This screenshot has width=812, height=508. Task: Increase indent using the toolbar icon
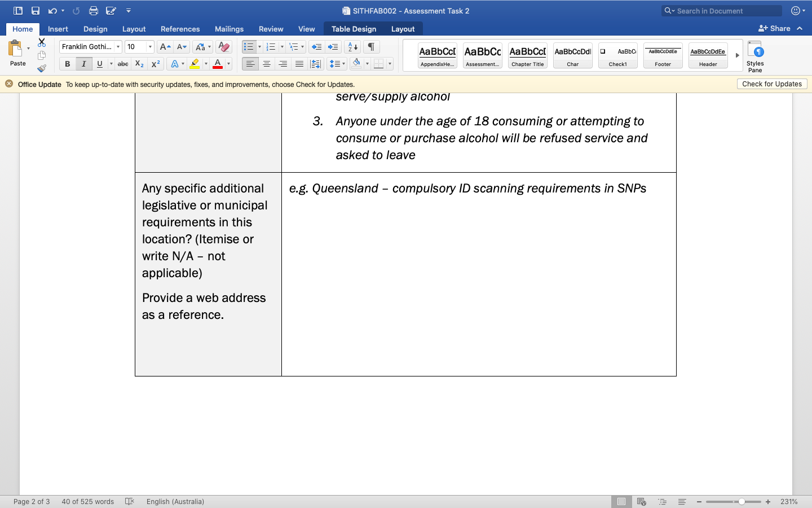click(333, 46)
